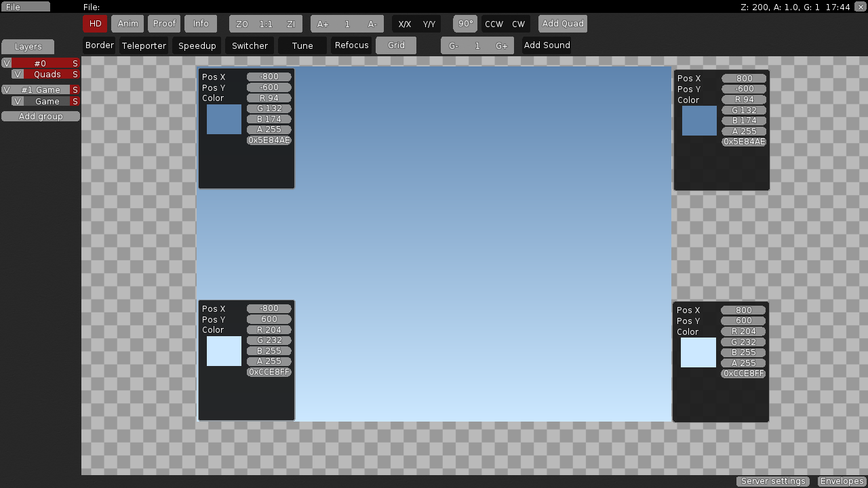Select the Layers tab
The width and height of the screenshot is (868, 488).
(x=28, y=47)
